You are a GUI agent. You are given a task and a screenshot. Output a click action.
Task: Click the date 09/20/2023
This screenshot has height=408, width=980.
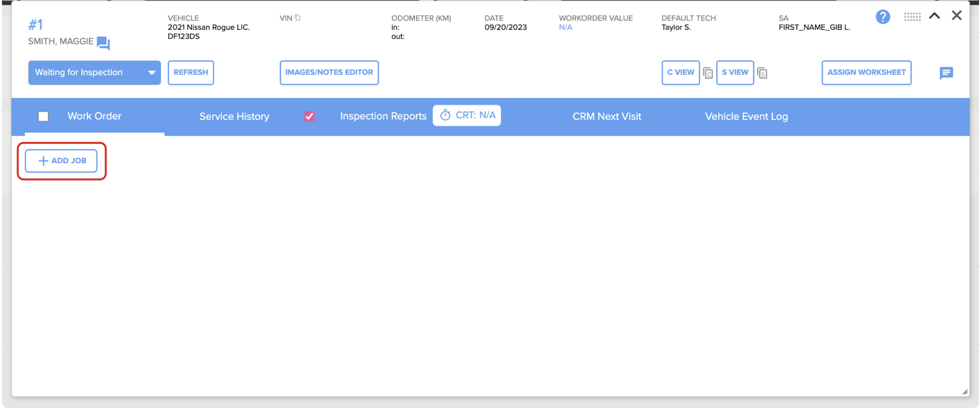click(x=506, y=27)
